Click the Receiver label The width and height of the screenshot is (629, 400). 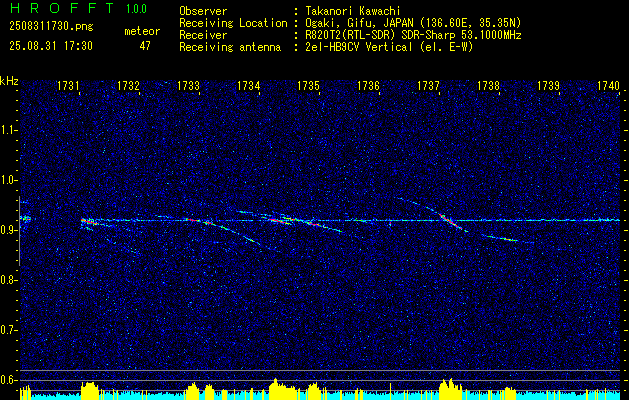[203, 35]
